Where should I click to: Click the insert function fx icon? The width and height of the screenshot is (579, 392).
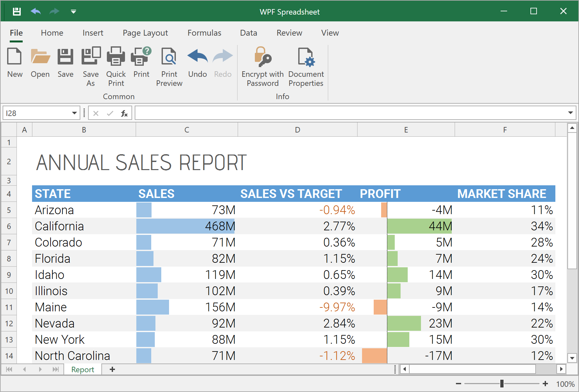pos(124,113)
